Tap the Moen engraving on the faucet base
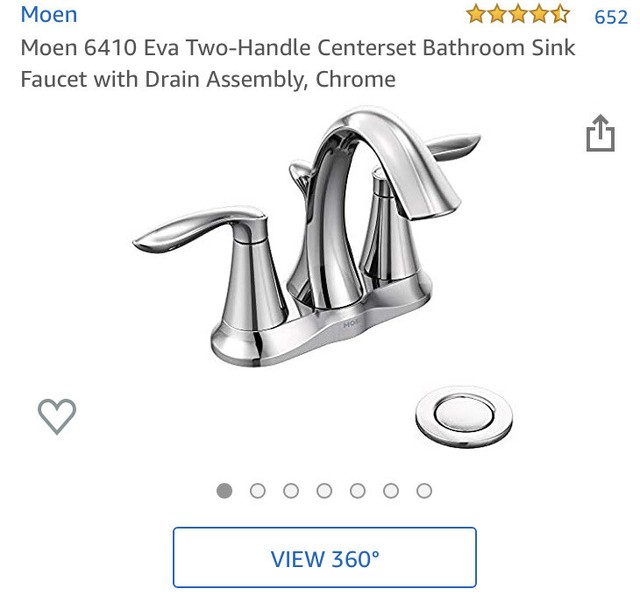Viewport: 640px width, 596px height. click(x=352, y=325)
